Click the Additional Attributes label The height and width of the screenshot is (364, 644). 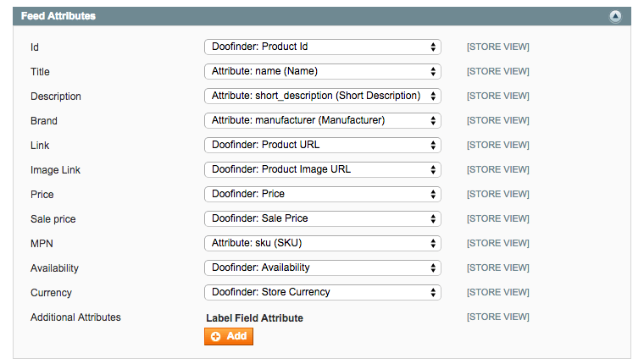tap(75, 317)
